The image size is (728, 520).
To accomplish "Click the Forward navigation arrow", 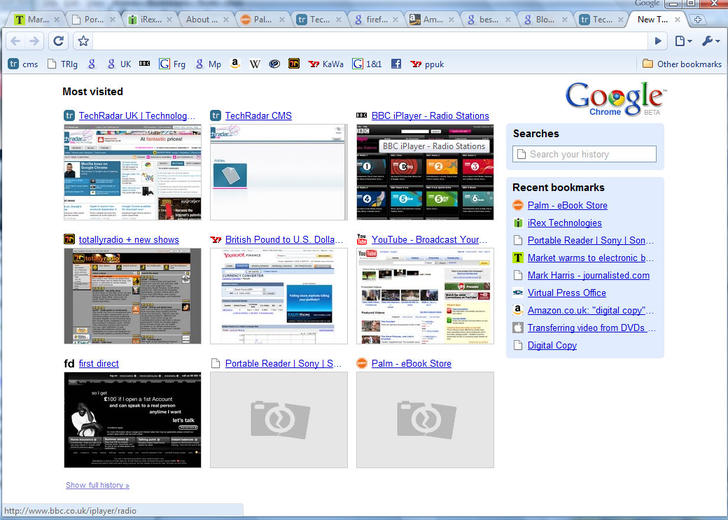I will coord(34,41).
